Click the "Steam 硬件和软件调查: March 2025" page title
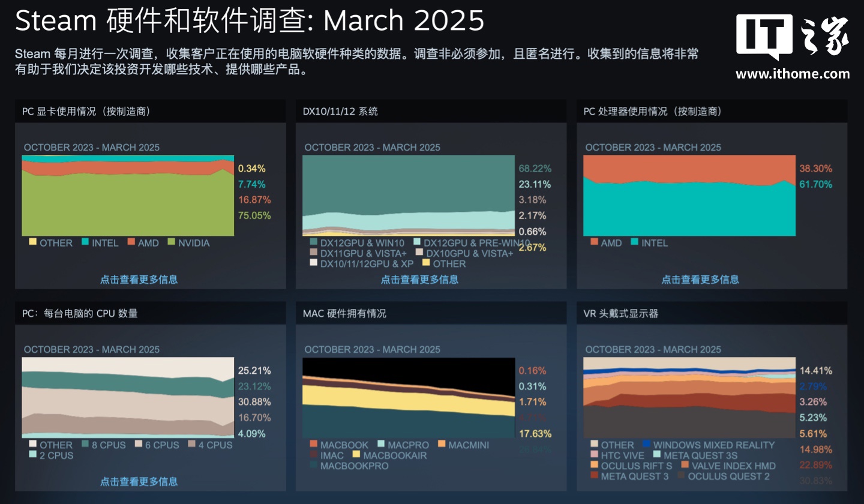This screenshot has width=864, height=504. click(249, 21)
